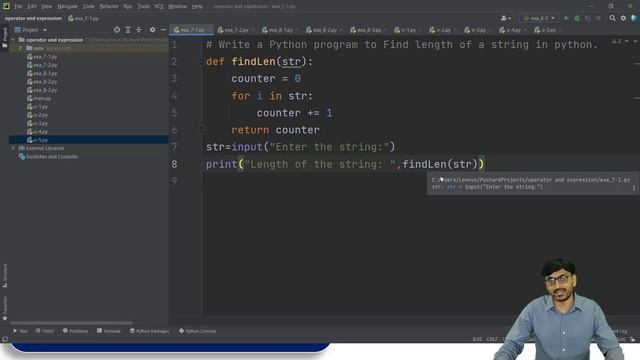Click the Collapse All icon in Project panel
This screenshot has height=360, width=640.
click(139, 30)
